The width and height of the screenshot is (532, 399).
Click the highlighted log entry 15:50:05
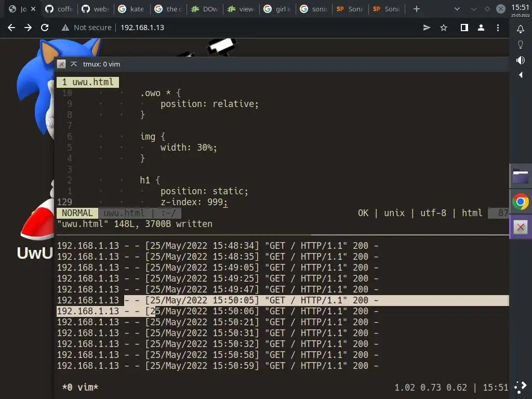pos(218,300)
